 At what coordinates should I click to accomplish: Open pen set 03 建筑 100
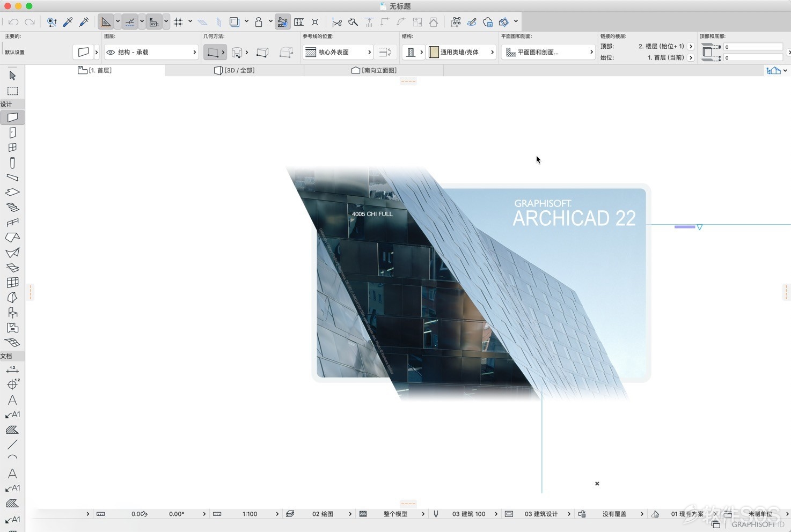click(465, 514)
